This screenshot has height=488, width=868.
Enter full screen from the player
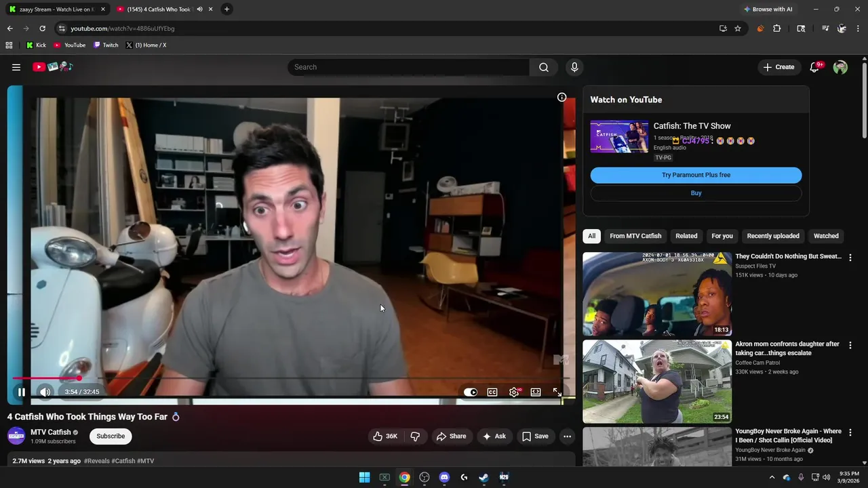(557, 392)
